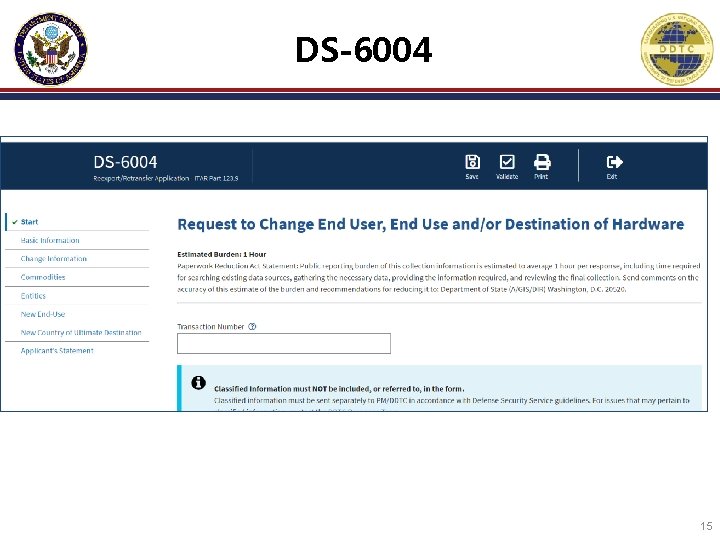The image size is (720, 540).
Task: Click the Transaction Number help question icon
Action: point(252,326)
